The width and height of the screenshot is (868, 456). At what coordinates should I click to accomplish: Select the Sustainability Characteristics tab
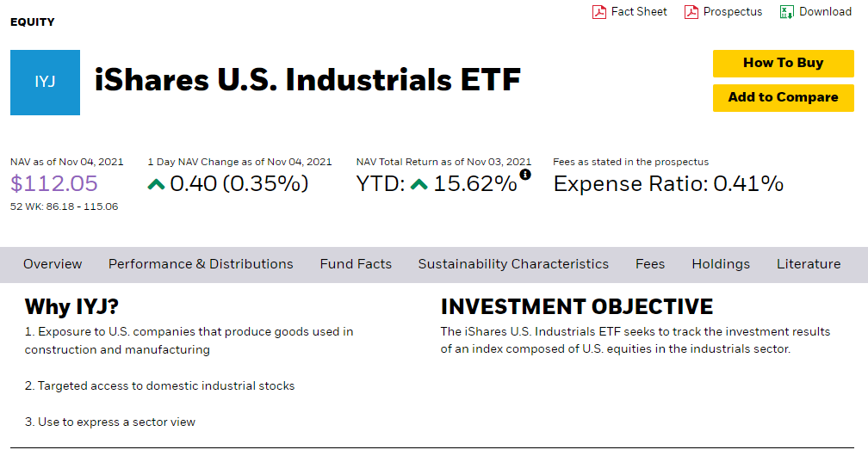pyautogui.click(x=514, y=264)
